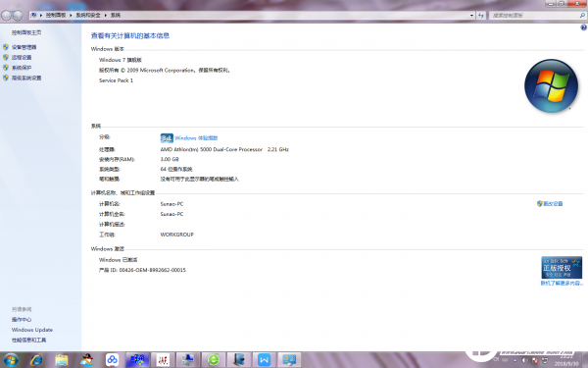Open Device Manager from the sidebar
588x368 pixels.
pyautogui.click(x=24, y=47)
